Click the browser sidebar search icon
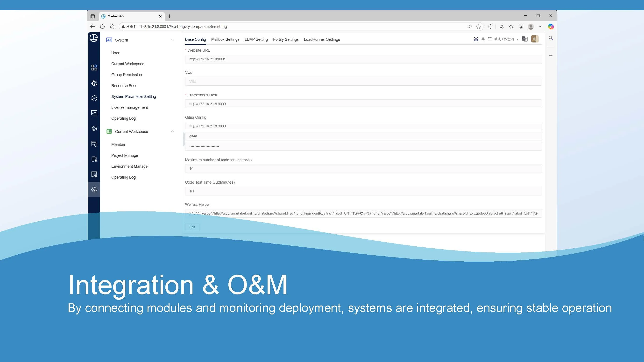 (x=551, y=38)
